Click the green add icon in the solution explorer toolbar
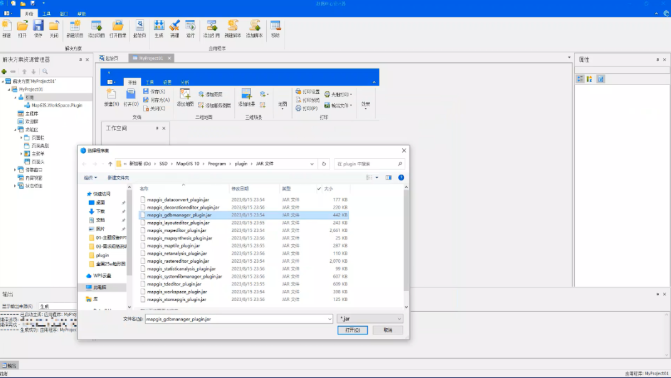Viewport: 671px width, 378px height. 4,71
